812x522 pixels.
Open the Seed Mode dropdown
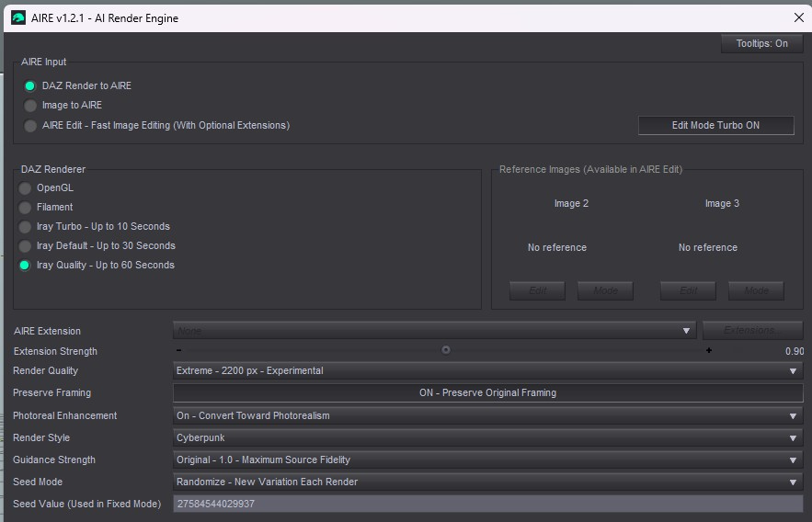coord(487,482)
